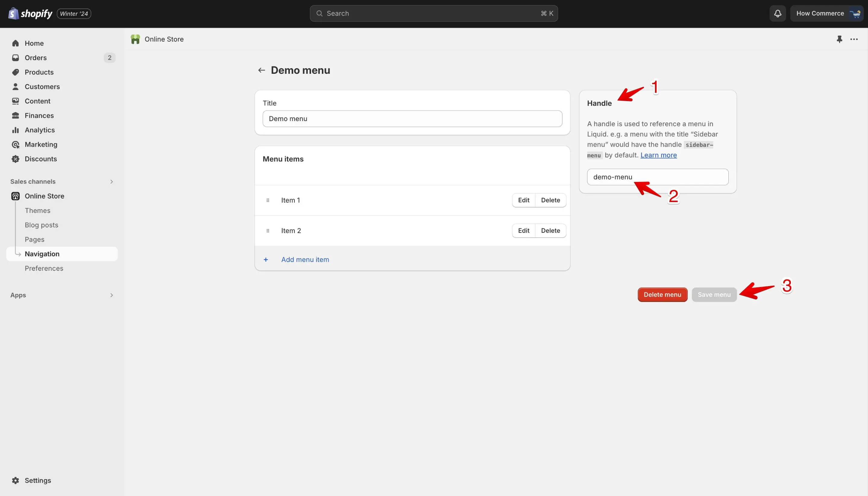
Task: Click the Sales channels heading
Action: pyautogui.click(x=33, y=182)
